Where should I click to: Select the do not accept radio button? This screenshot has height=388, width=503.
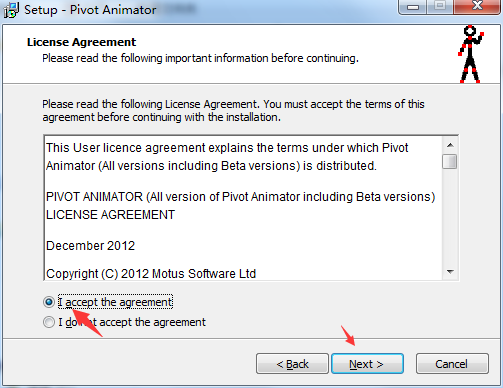pyautogui.click(x=49, y=322)
